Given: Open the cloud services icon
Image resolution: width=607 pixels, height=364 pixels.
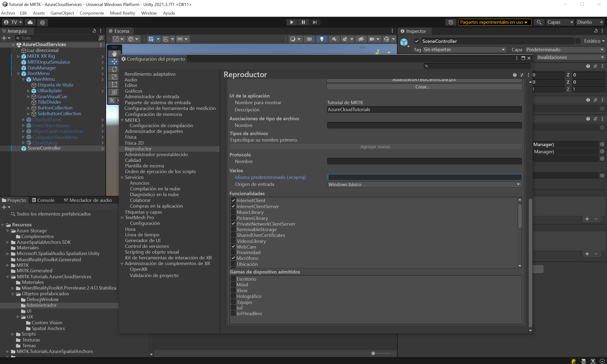Looking at the screenshot, I should (30, 22).
